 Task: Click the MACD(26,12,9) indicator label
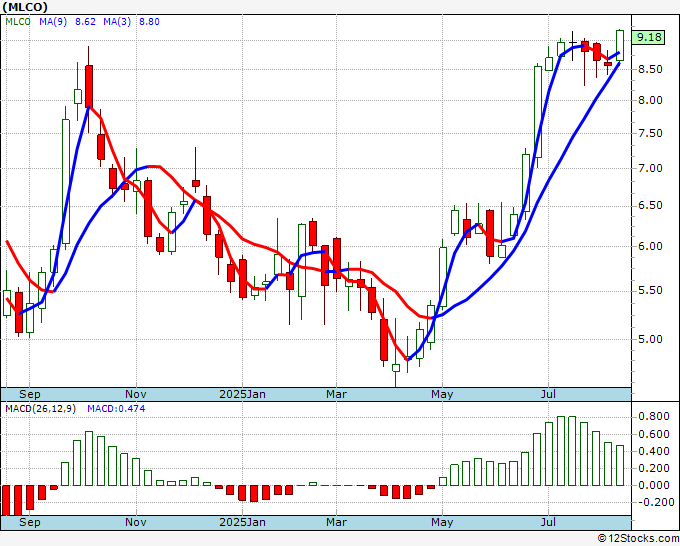[41, 409]
